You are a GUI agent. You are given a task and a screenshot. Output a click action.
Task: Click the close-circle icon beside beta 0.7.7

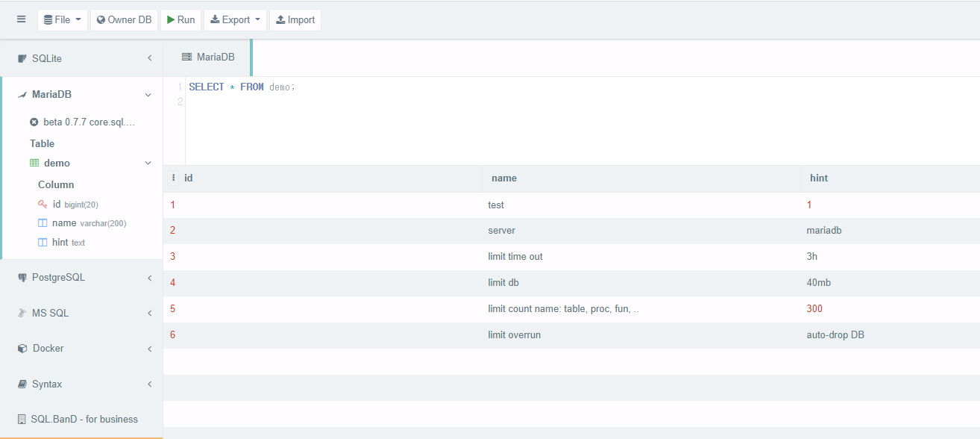(x=34, y=122)
